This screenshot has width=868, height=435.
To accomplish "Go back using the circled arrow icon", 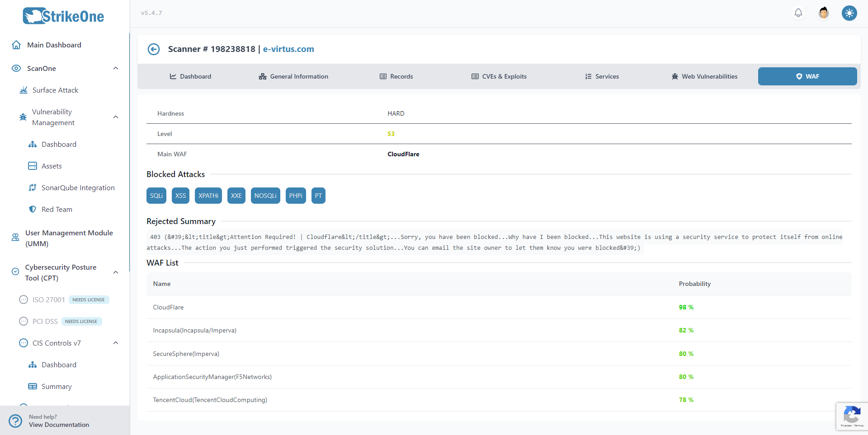I will pyautogui.click(x=154, y=49).
